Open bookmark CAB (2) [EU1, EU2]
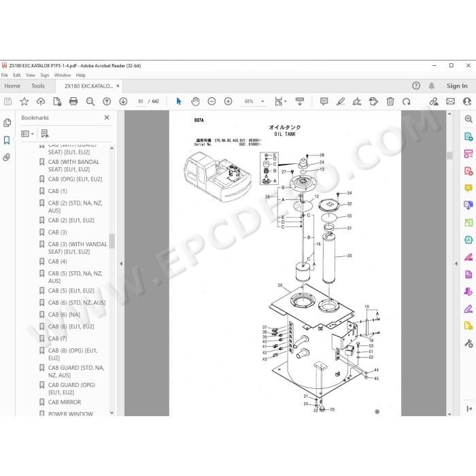476x476 pixels. click(x=71, y=220)
